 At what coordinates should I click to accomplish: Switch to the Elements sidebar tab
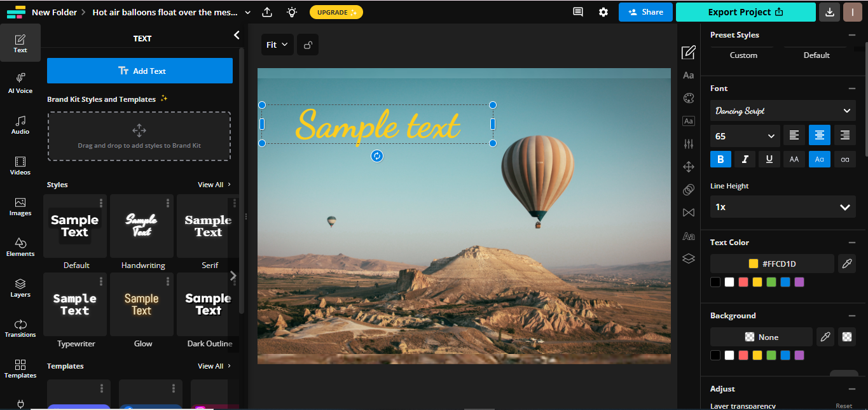click(x=20, y=247)
